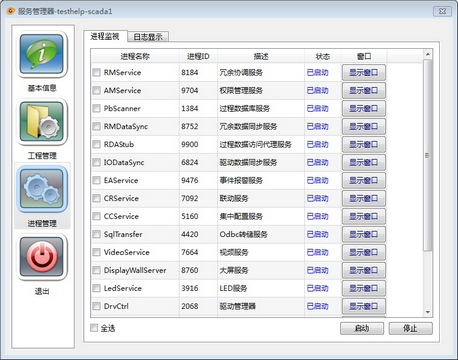Switch to the 日志显示 tab
The image size is (458, 360).
pos(148,37)
